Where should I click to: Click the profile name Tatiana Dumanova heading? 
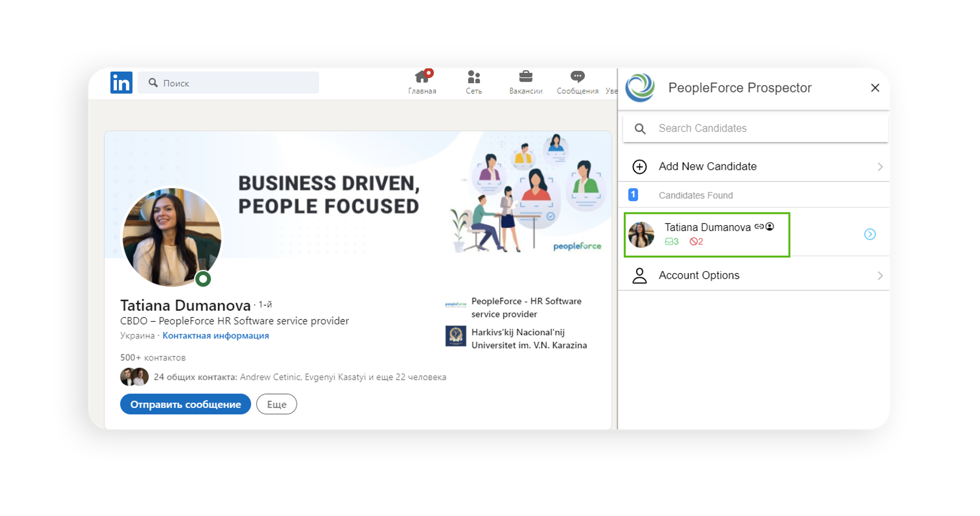pos(185,305)
